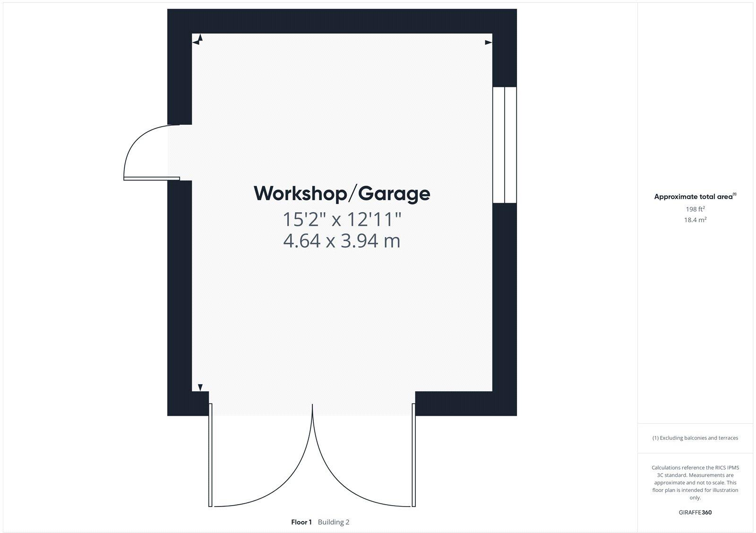
Task: Click the thick top wall of garage
Action: coord(342,21)
